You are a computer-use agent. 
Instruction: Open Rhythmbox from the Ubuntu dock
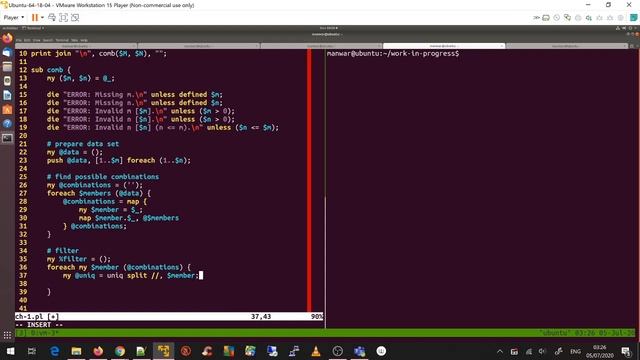coord(7,81)
